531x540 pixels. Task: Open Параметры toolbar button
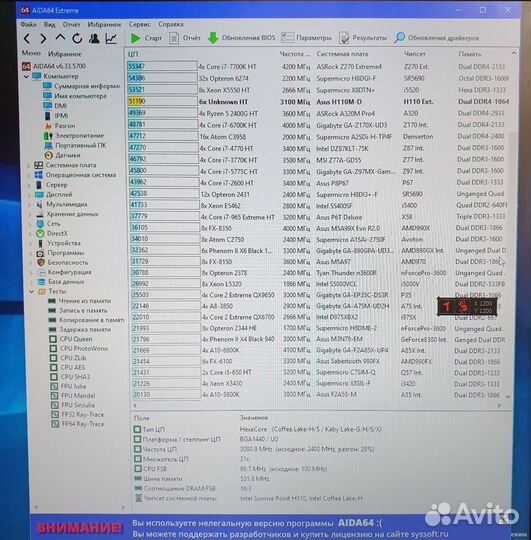tap(306, 38)
